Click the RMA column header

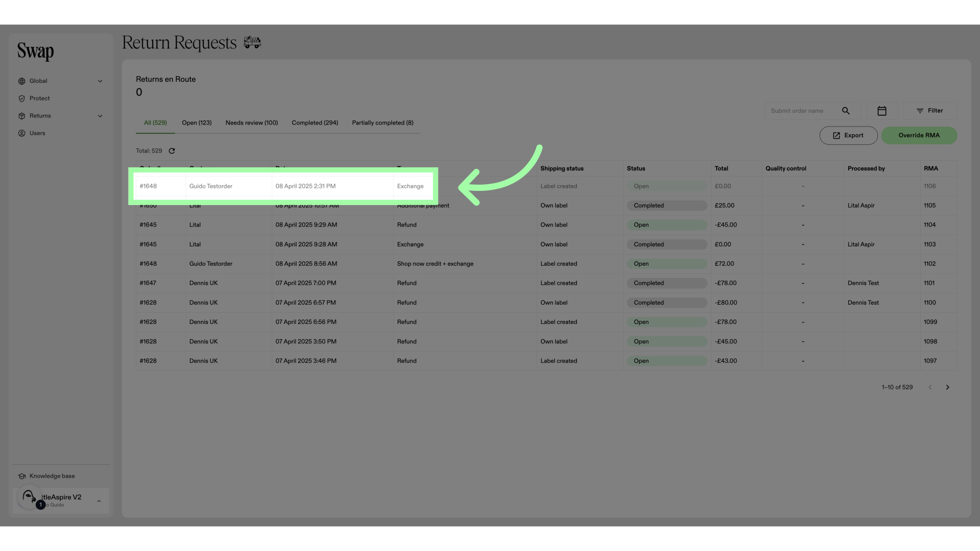tap(930, 168)
